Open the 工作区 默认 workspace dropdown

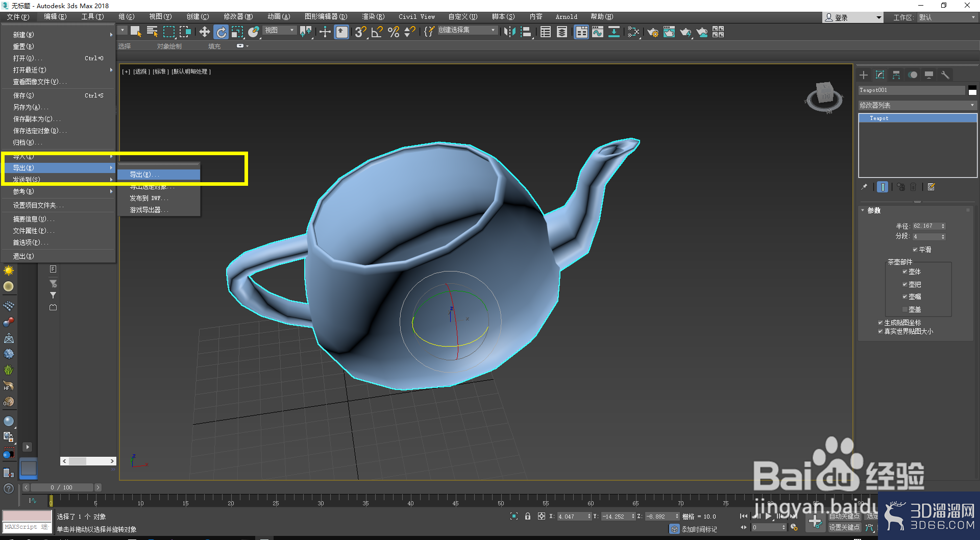coord(947,17)
